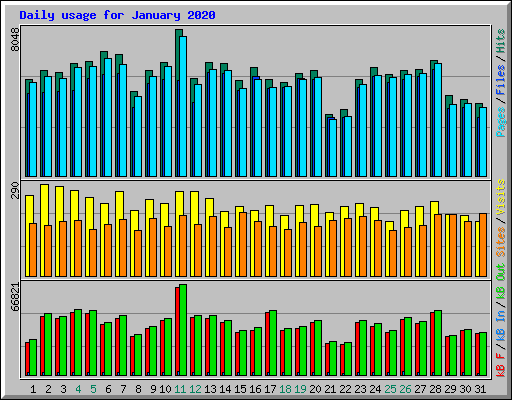Select day 16 on the x-axis
The height and width of the screenshot is (400, 512).
(255, 389)
